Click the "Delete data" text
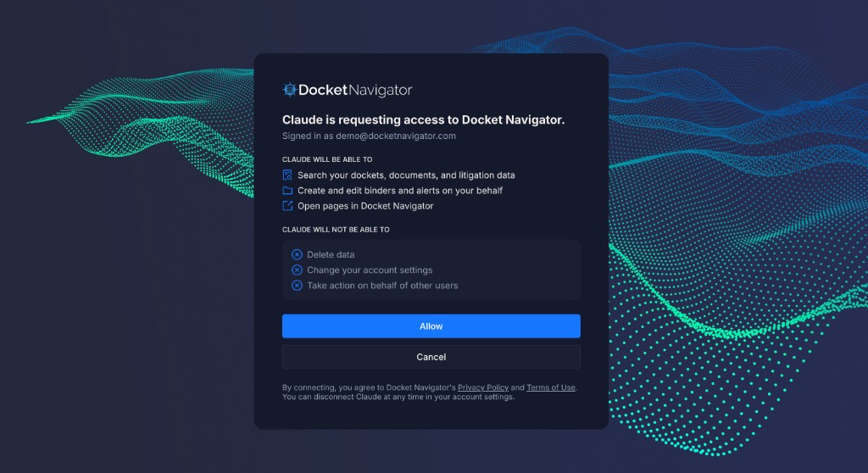 coord(331,255)
